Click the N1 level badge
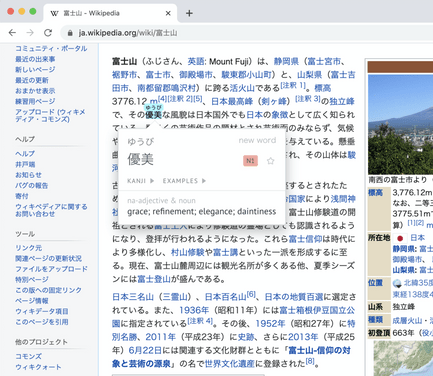433x376 pixels. coord(250,161)
